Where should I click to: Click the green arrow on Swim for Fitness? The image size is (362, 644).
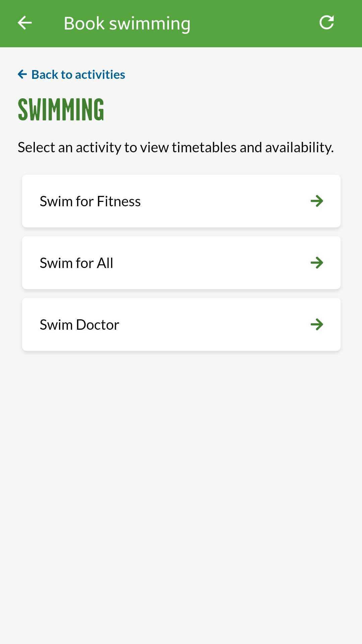pos(316,201)
